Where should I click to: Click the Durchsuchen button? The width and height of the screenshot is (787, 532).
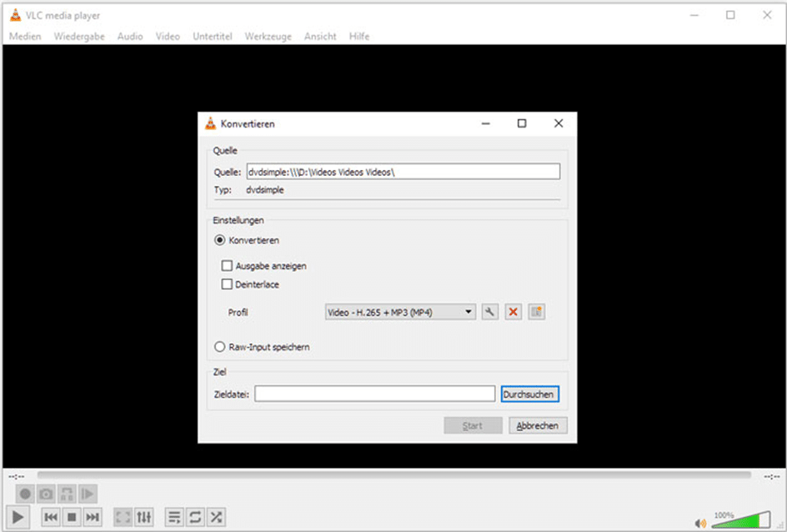(529, 394)
